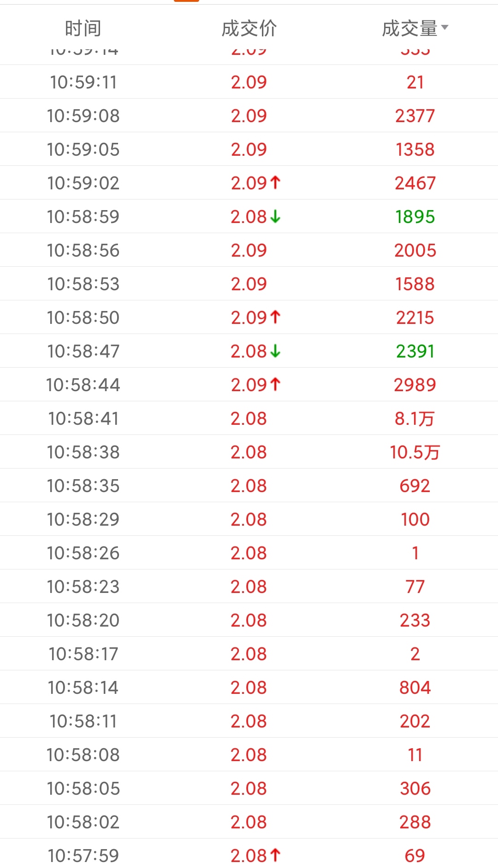Tap the orange tab indicator at top
This screenshot has width=498, height=868.
pos(186,1)
